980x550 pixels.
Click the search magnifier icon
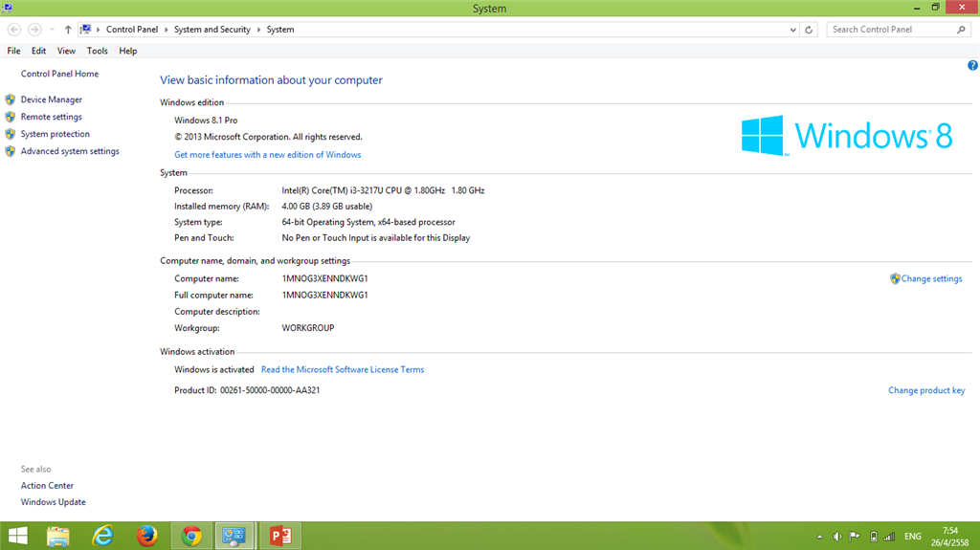(961, 30)
